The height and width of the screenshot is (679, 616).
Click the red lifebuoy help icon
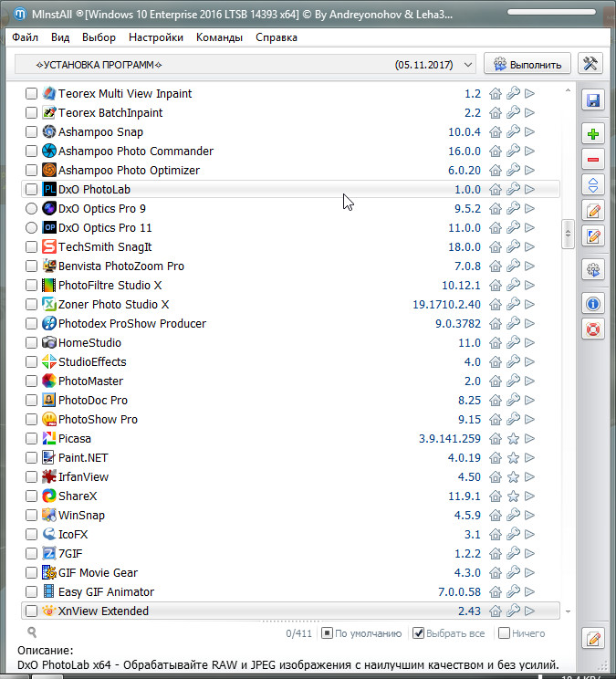(592, 329)
